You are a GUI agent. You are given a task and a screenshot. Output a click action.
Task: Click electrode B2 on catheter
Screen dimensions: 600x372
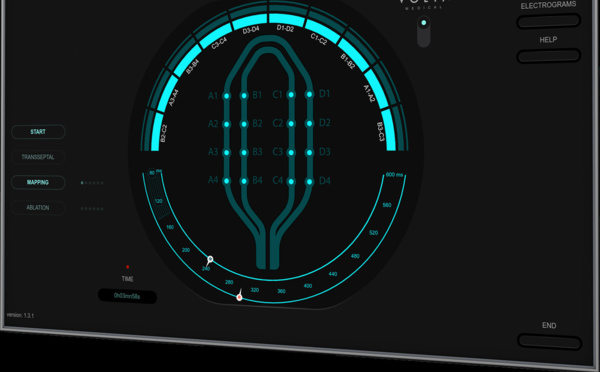pos(244,124)
